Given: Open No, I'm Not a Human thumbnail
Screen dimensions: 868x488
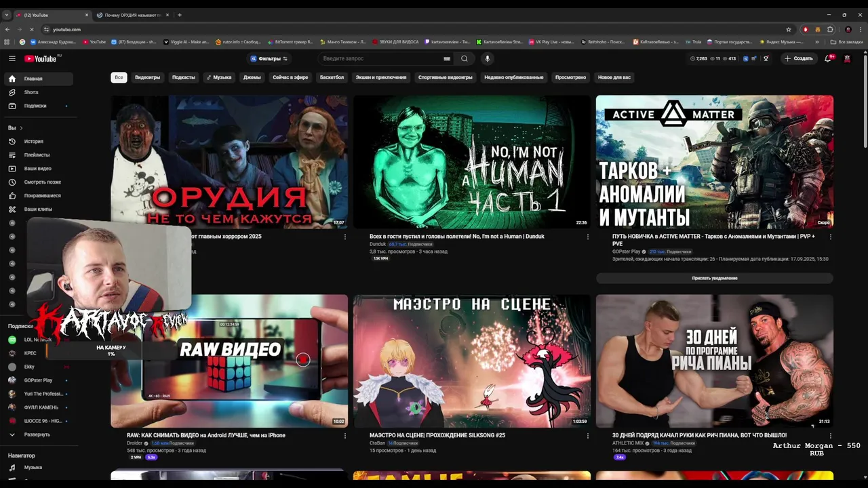Looking at the screenshot, I should pyautogui.click(x=472, y=161).
